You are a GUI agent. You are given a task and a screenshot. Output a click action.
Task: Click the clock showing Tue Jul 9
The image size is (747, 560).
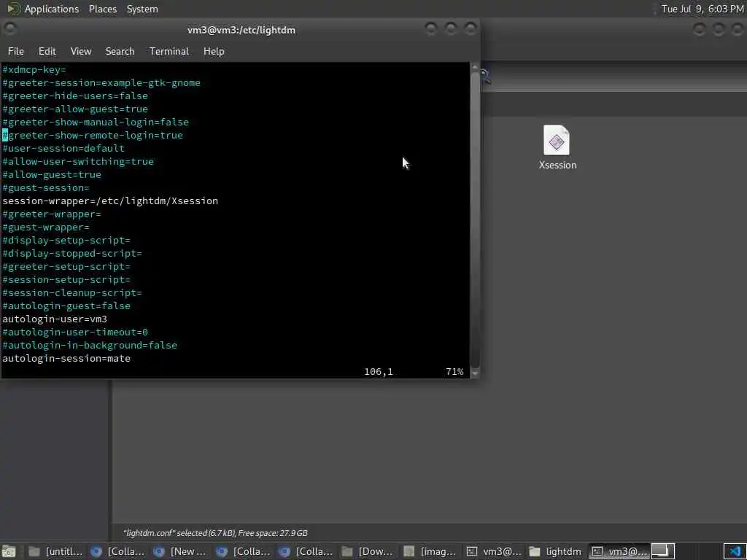[x=703, y=9]
